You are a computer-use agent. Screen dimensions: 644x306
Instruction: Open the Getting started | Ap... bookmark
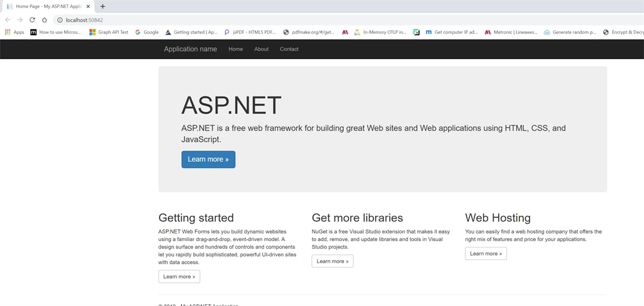(191, 32)
